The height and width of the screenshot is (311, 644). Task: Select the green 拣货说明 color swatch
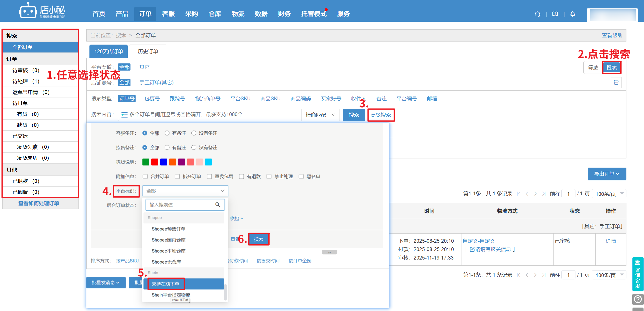[146, 162]
